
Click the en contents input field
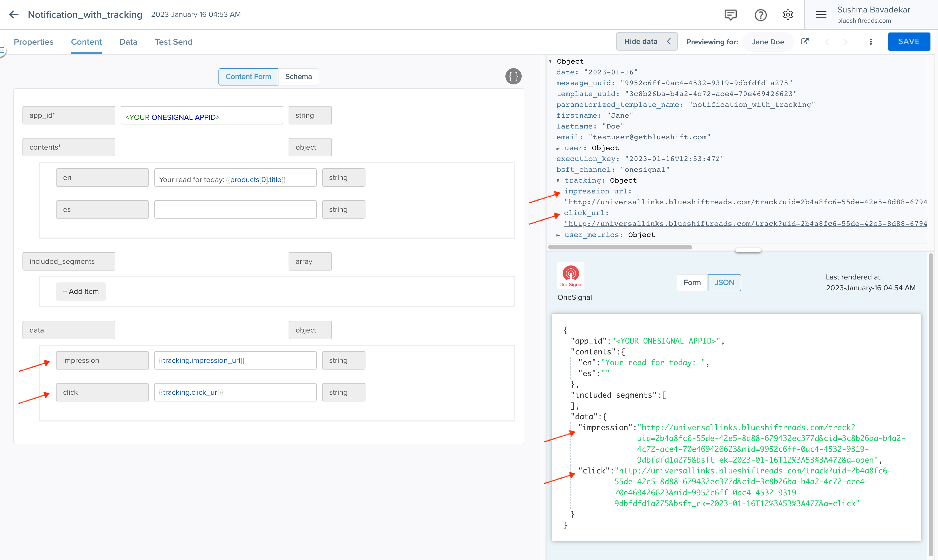[235, 177]
